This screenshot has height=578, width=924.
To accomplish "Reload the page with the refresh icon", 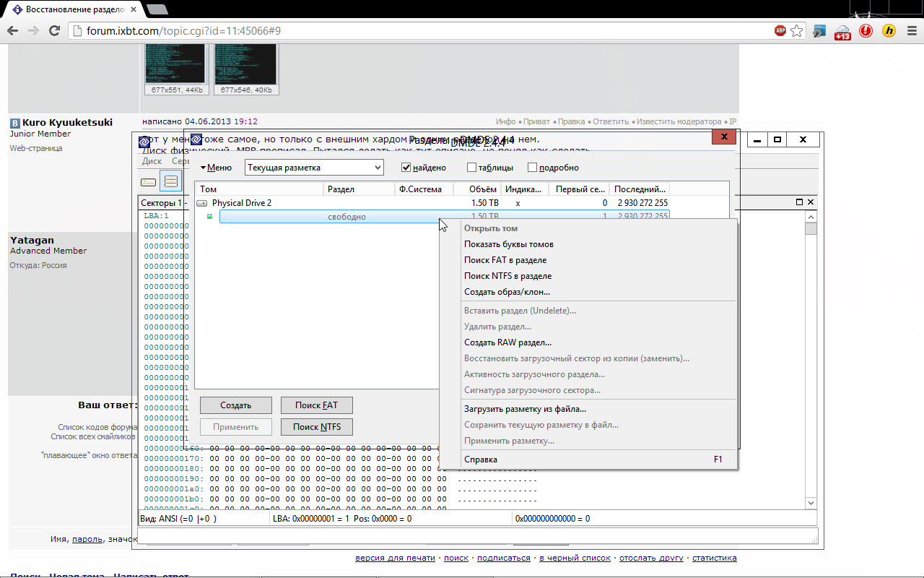I will (x=54, y=30).
